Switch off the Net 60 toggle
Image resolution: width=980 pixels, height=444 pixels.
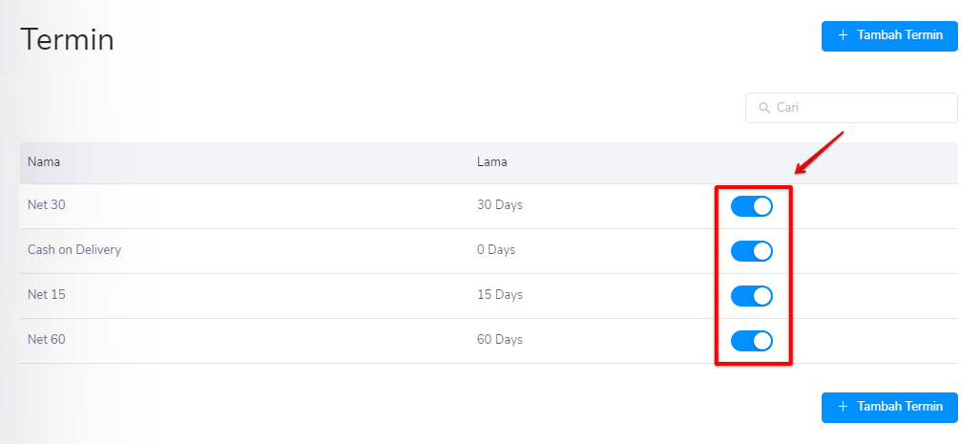[752, 341]
